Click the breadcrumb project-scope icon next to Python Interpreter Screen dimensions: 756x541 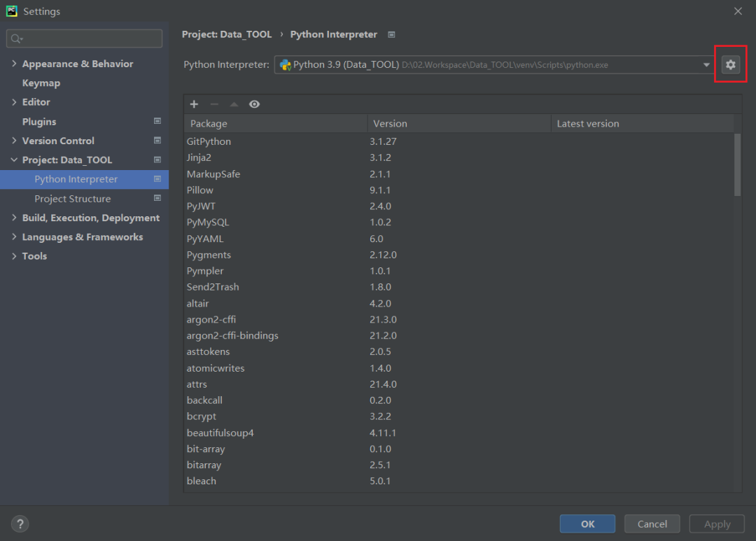point(391,34)
